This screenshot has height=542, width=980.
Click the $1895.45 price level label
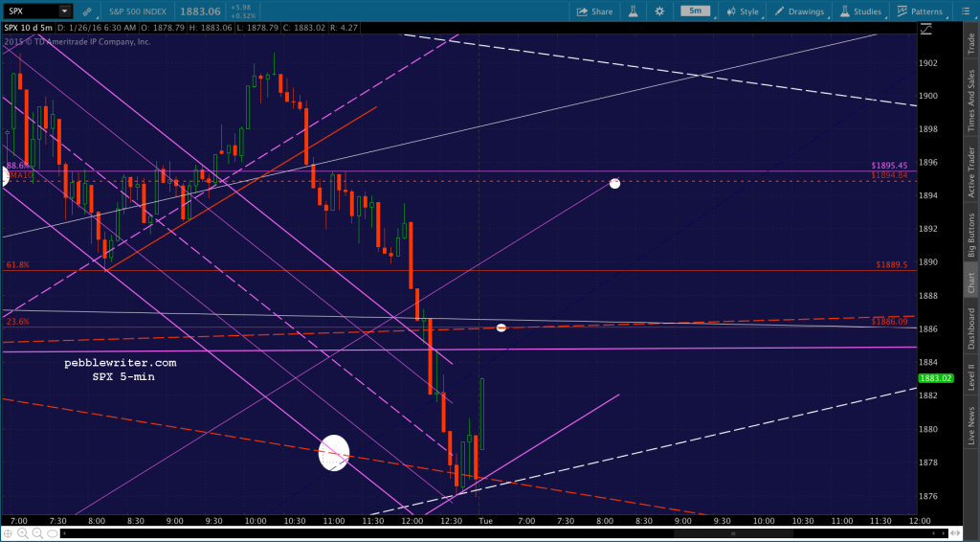[889, 166]
